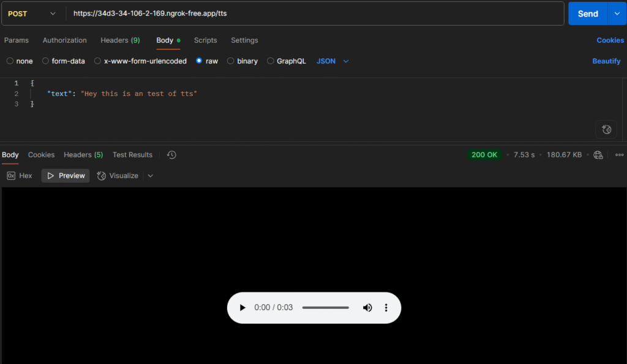Expand the JSON format dropdown
627x364 pixels.
click(x=332, y=61)
